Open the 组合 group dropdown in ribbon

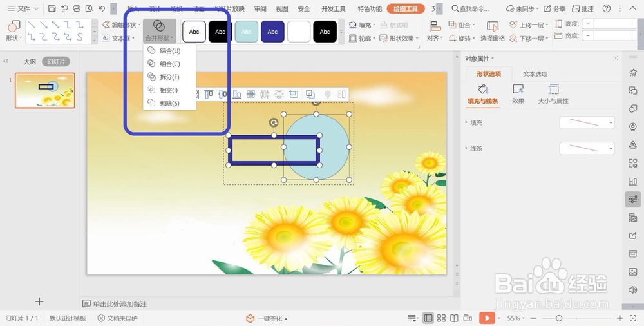[462, 25]
